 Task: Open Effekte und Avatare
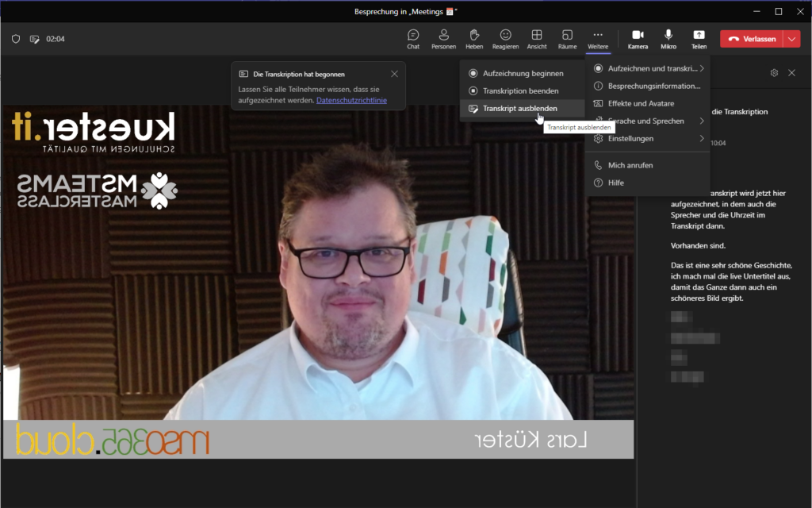tap(648, 104)
